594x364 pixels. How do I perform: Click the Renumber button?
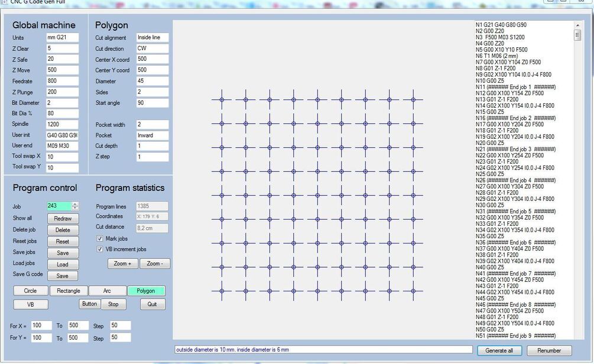549,350
